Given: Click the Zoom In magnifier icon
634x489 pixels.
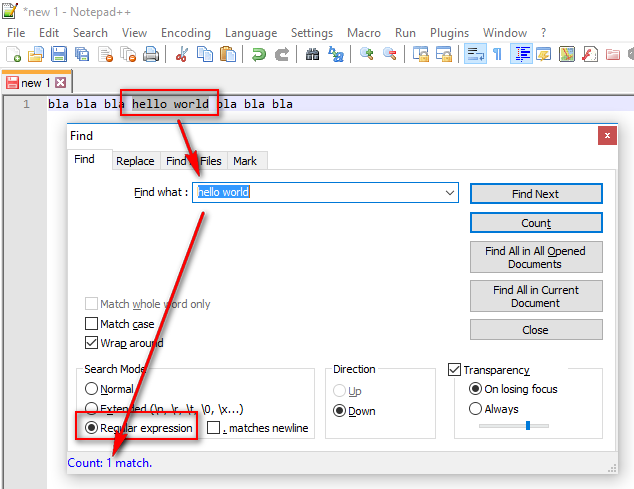Looking at the screenshot, I should coord(366,54).
